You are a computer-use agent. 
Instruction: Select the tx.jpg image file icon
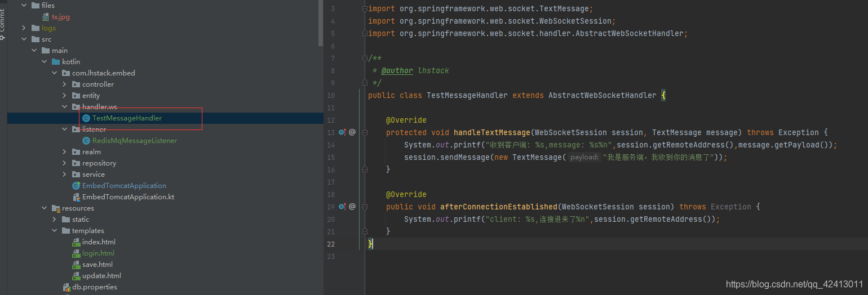pos(46,17)
